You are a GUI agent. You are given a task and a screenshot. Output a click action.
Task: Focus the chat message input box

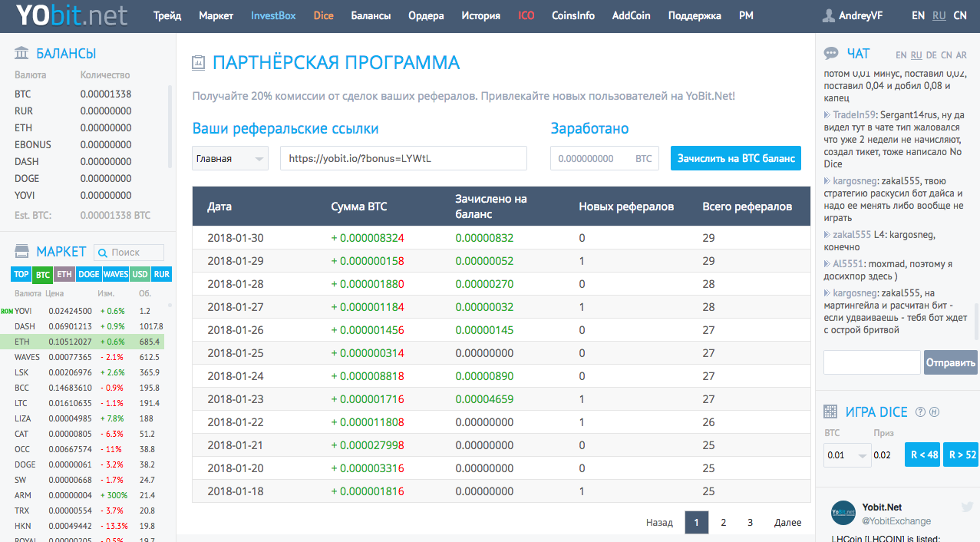872,362
